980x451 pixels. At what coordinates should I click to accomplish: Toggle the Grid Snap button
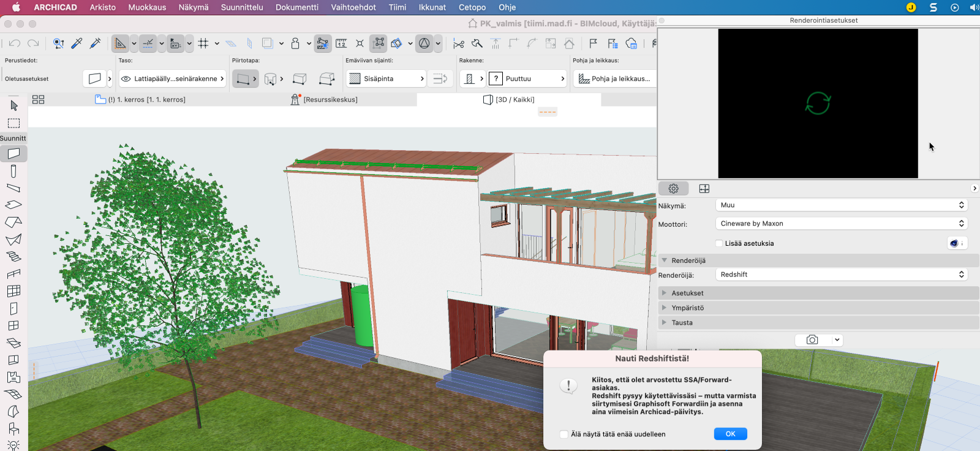pyautogui.click(x=203, y=44)
